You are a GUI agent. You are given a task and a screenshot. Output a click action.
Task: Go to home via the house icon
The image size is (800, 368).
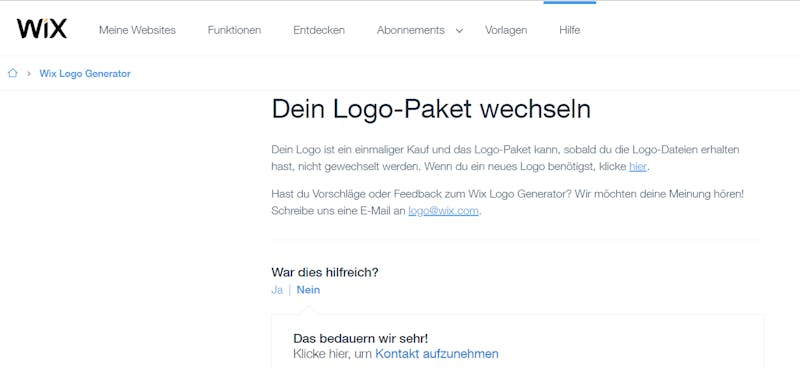(x=13, y=73)
